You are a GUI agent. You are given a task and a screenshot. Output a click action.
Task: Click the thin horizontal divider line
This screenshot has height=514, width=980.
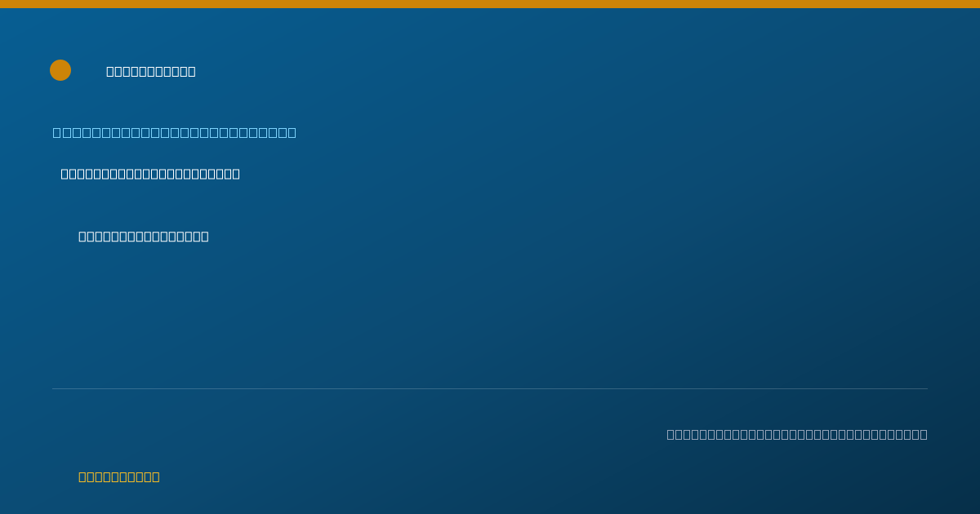490,388
